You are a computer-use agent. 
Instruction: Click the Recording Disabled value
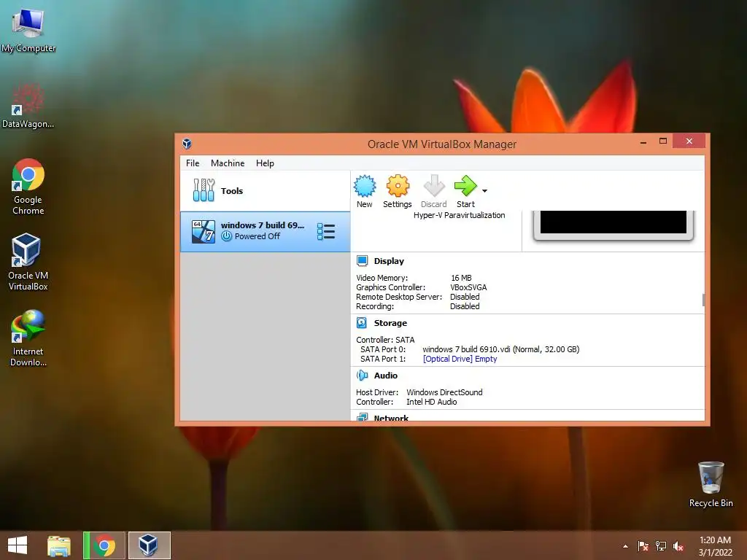(x=465, y=306)
